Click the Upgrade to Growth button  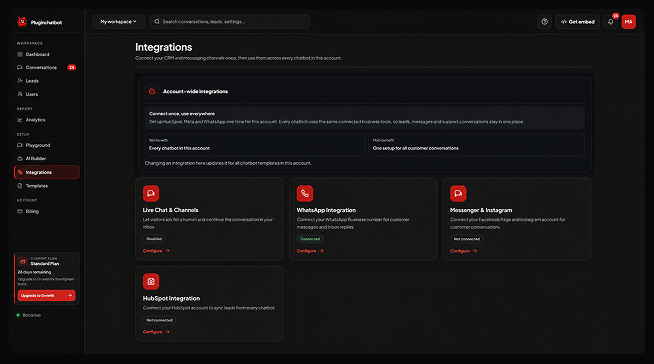click(x=46, y=295)
